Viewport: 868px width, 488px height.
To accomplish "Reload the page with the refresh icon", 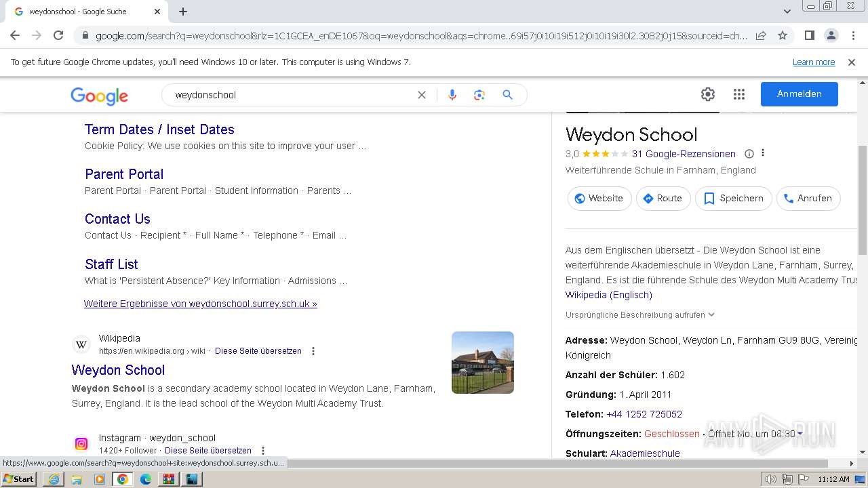I will click(x=58, y=35).
